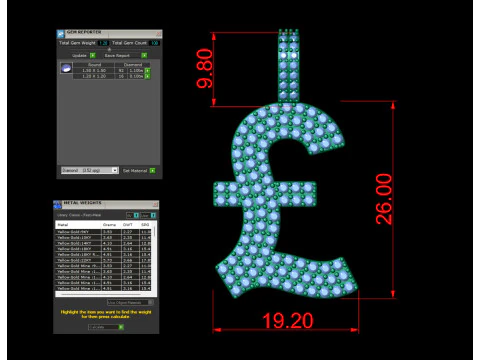Screen dimensions: 480x360
Task: Click the green Set Material button
Action: (x=152, y=171)
